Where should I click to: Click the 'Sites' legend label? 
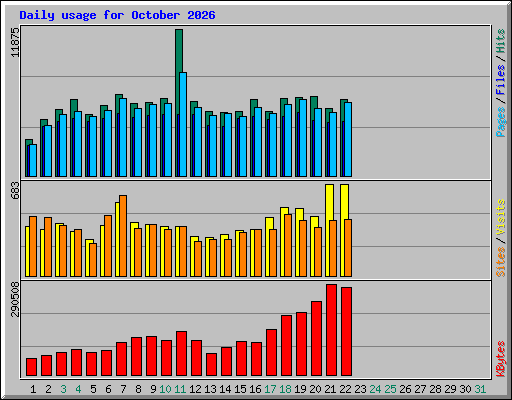coord(501,262)
